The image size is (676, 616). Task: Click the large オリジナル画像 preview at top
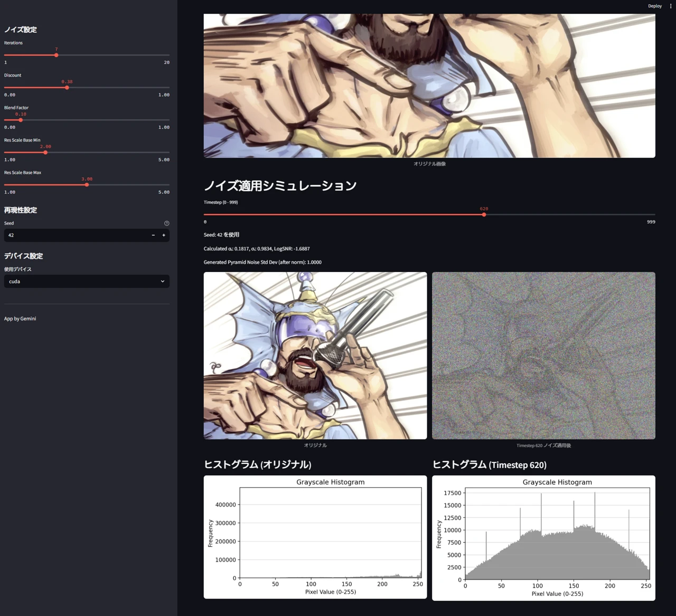[429, 86]
